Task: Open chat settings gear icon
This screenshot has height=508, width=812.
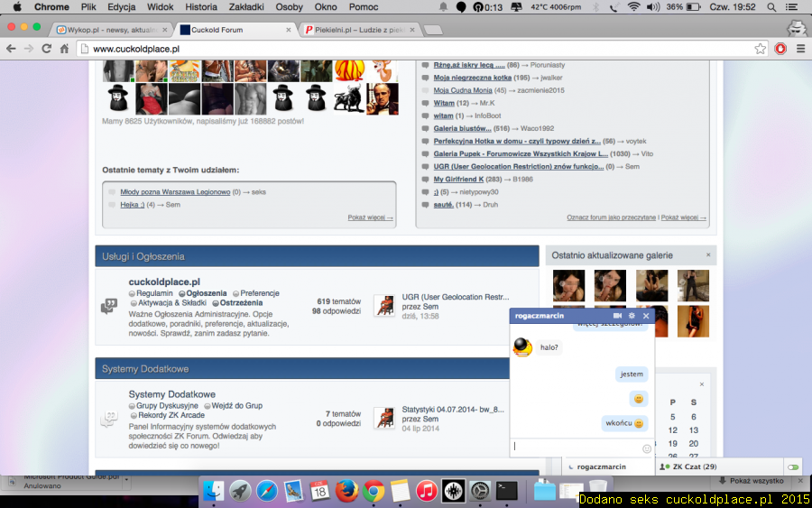Action: click(632, 316)
